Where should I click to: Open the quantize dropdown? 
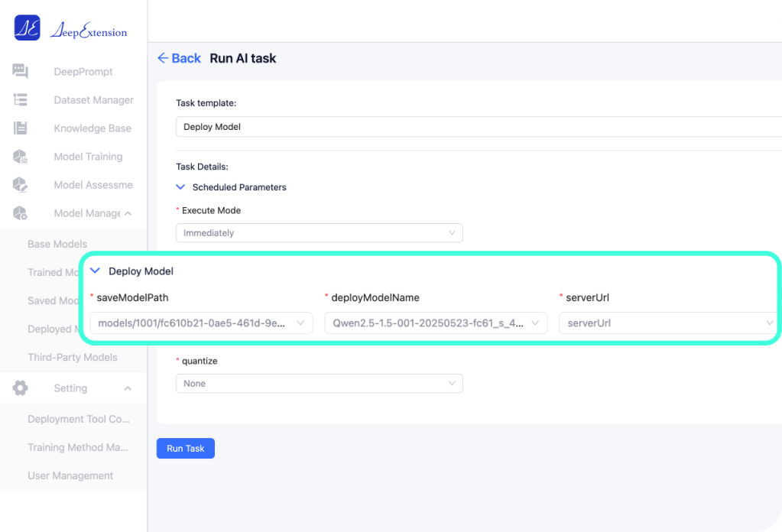coord(319,384)
